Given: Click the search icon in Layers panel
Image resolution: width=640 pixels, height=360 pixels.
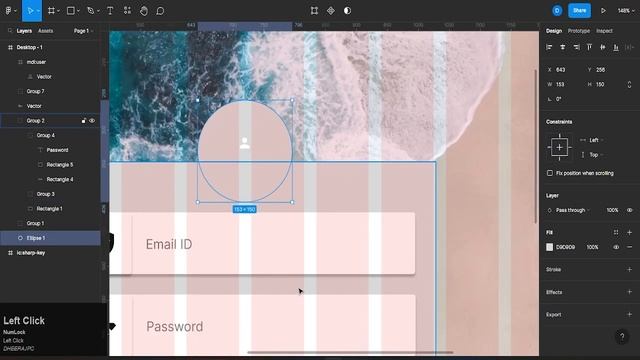Looking at the screenshot, I should [x=10, y=31].
